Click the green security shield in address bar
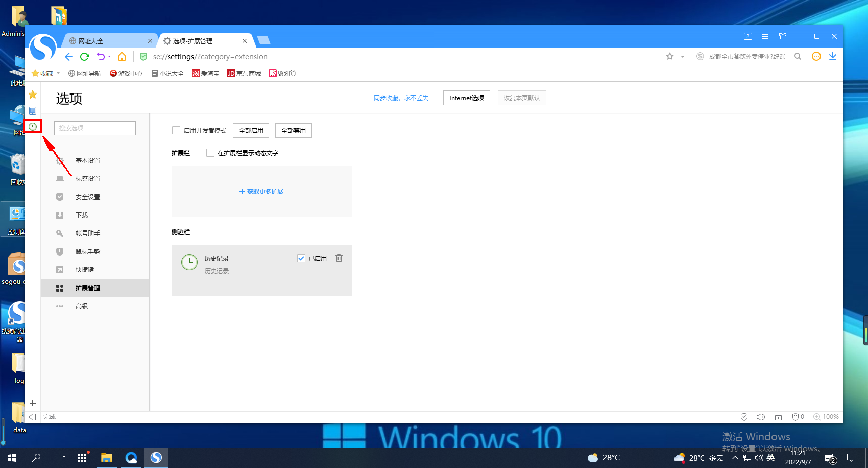 tap(143, 57)
